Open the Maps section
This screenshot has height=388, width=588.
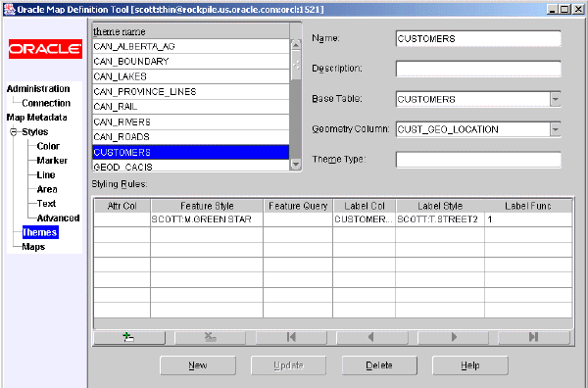pos(33,247)
